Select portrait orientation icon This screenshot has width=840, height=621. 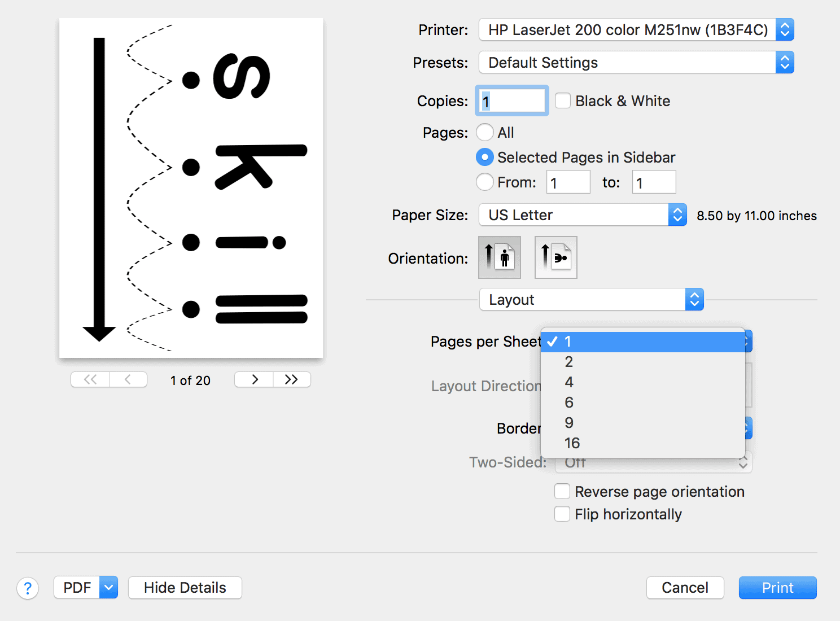(x=500, y=257)
